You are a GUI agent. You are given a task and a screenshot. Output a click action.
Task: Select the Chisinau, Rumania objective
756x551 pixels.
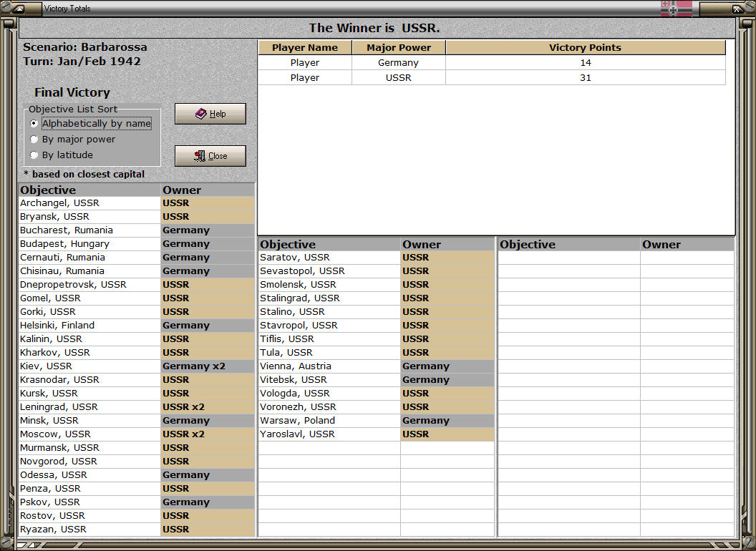click(x=89, y=271)
